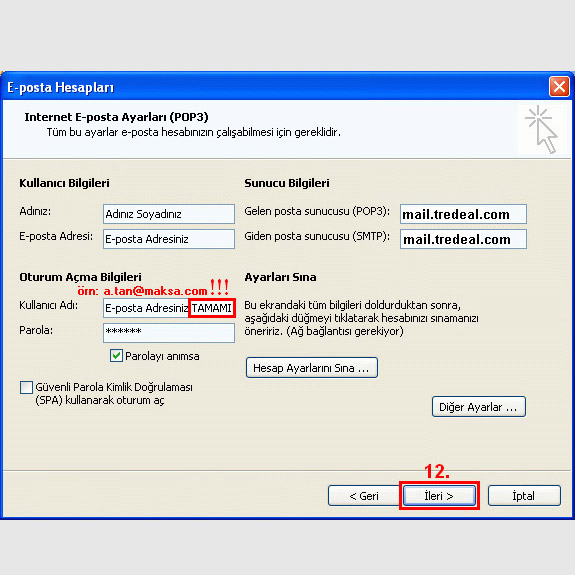Click the Ayarları Sına section heading
The width and height of the screenshot is (575, 575).
280,277
